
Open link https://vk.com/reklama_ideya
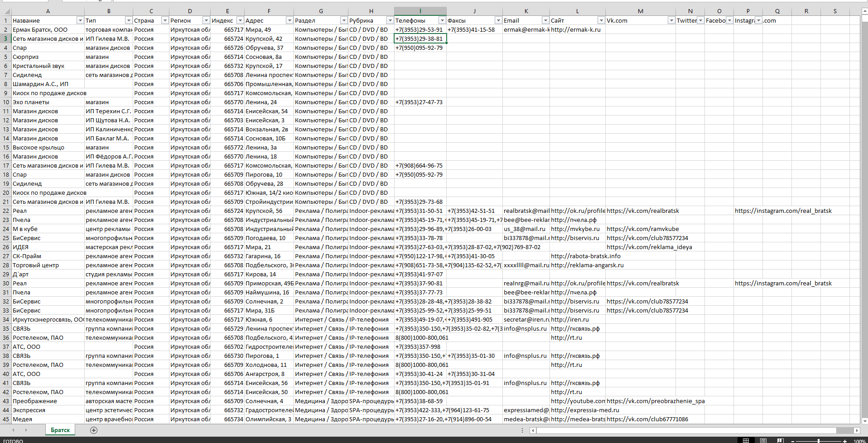point(649,247)
